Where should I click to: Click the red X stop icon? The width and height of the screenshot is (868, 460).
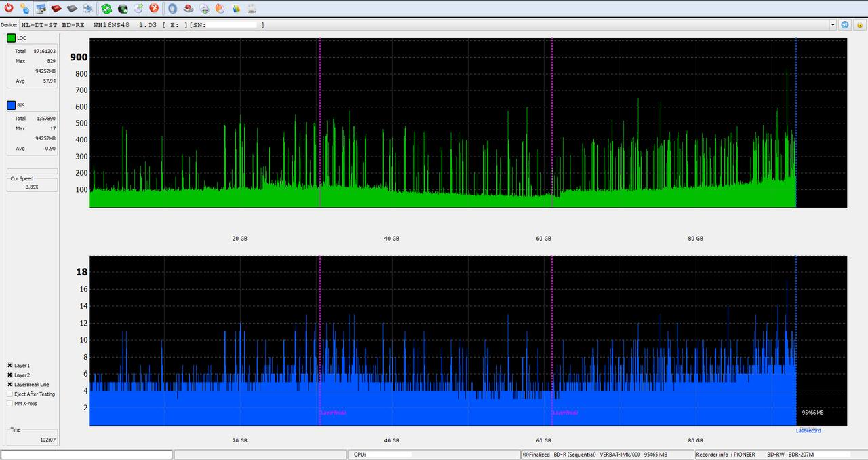pyautogui.click(x=154, y=8)
